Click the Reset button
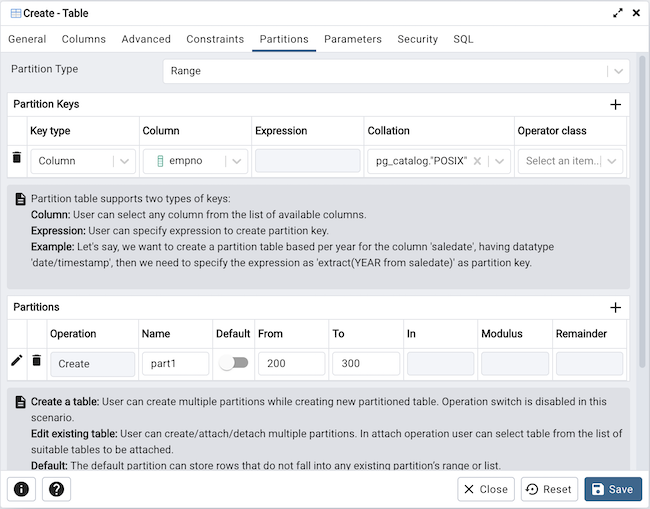 click(x=549, y=489)
